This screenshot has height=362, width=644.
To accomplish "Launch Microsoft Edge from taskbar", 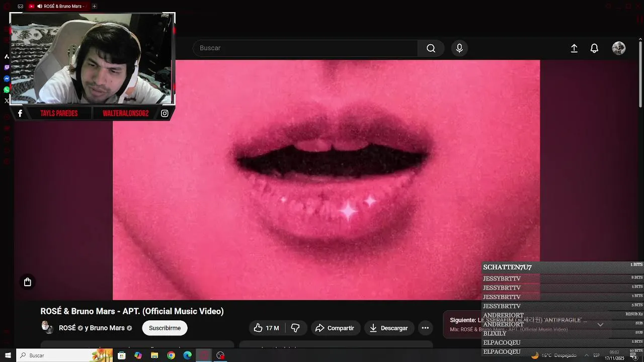I will [188, 355].
